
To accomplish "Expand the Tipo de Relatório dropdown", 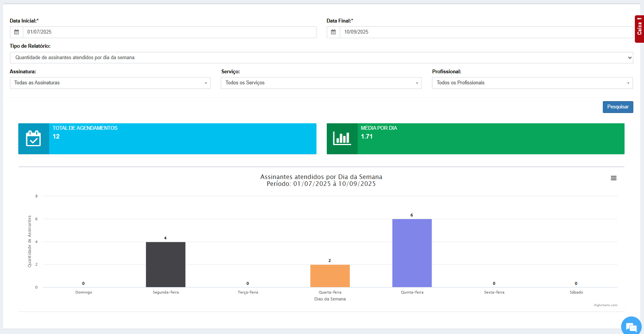I will coord(321,58).
